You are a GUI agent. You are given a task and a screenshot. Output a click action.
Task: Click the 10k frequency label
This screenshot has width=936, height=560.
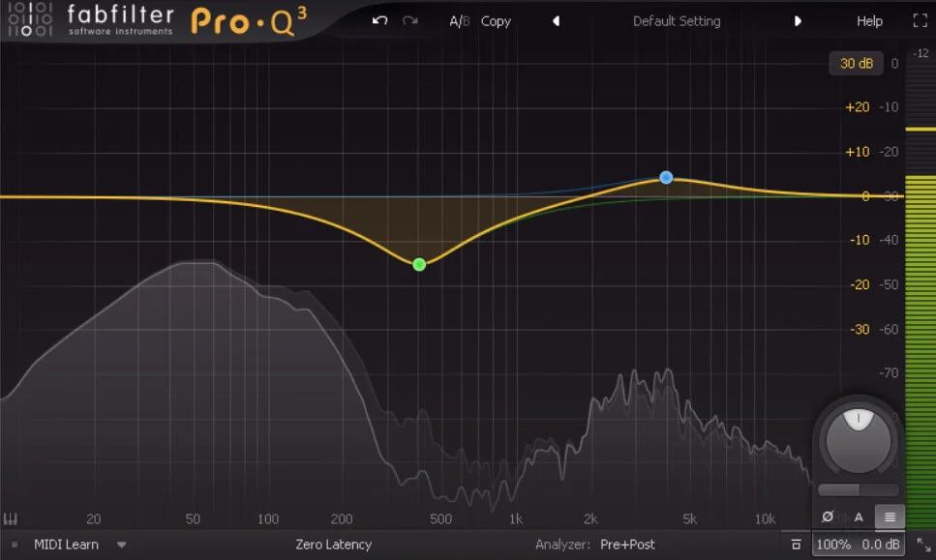tap(765, 518)
